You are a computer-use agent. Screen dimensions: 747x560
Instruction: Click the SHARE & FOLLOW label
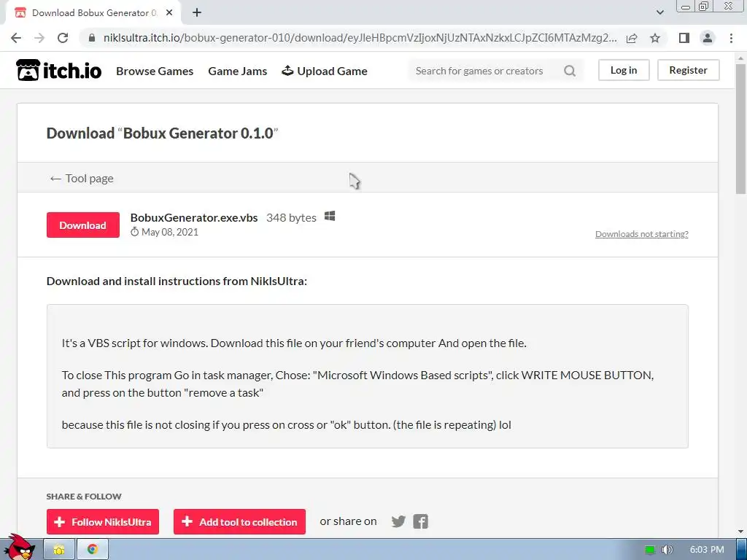[x=84, y=496]
